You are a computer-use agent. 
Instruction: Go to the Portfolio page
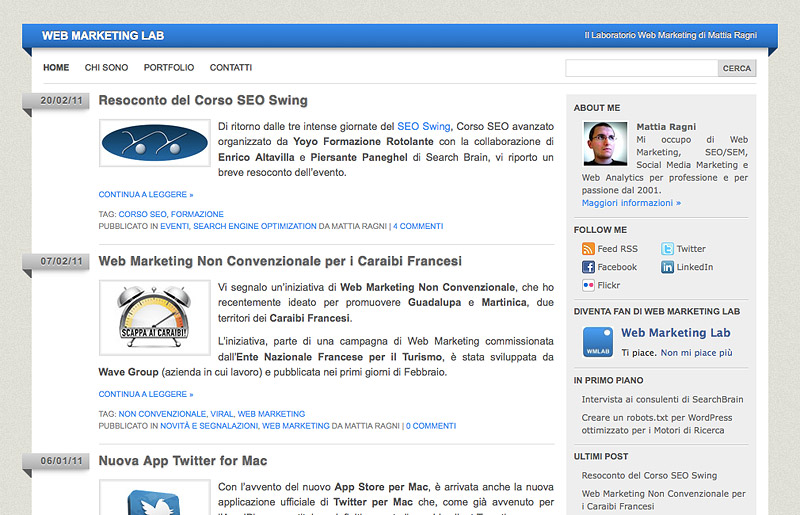click(x=169, y=67)
